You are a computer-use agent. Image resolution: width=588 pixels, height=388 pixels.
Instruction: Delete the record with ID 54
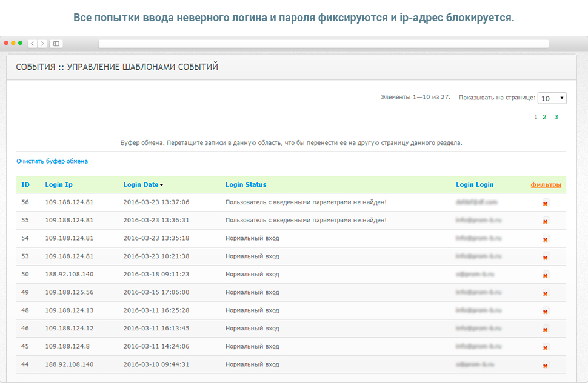[546, 239]
